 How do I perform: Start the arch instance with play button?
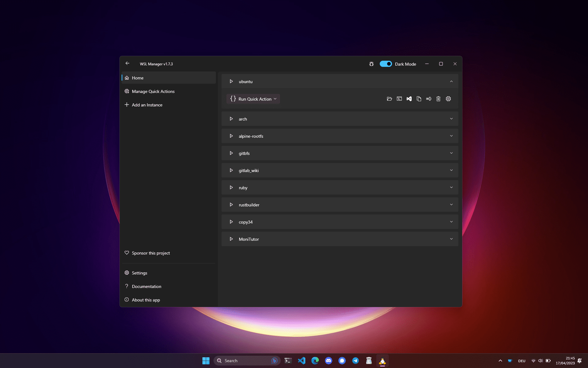(x=231, y=119)
